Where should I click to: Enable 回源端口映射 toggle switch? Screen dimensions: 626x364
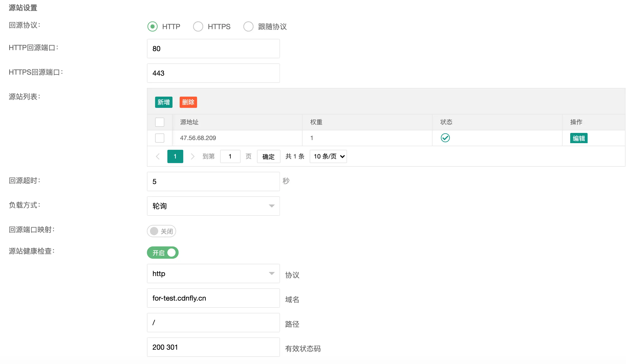pos(161,231)
